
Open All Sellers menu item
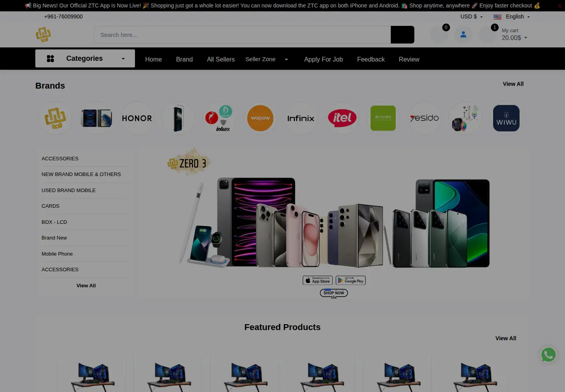click(x=221, y=59)
